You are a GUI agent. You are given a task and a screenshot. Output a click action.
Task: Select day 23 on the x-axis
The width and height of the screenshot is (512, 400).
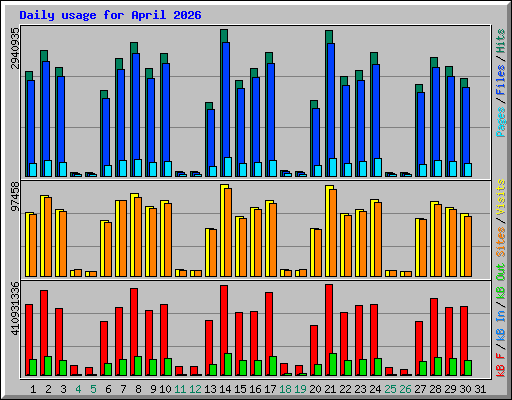tap(360, 389)
